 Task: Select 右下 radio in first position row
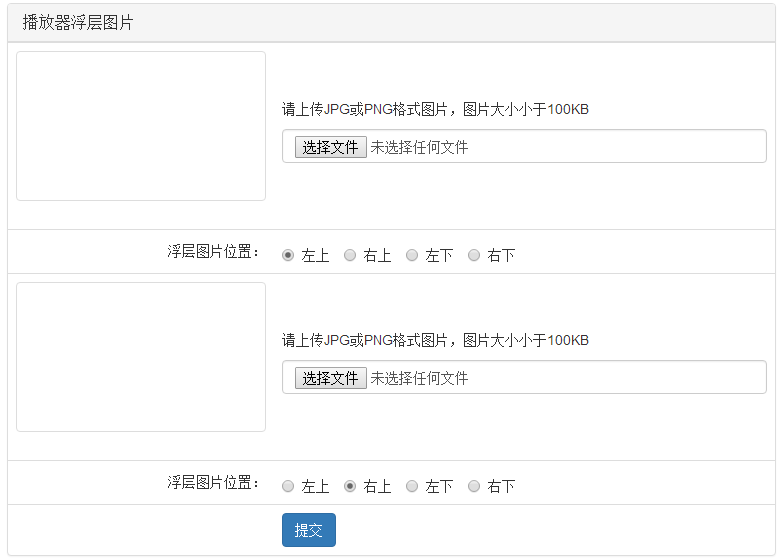[x=474, y=255]
